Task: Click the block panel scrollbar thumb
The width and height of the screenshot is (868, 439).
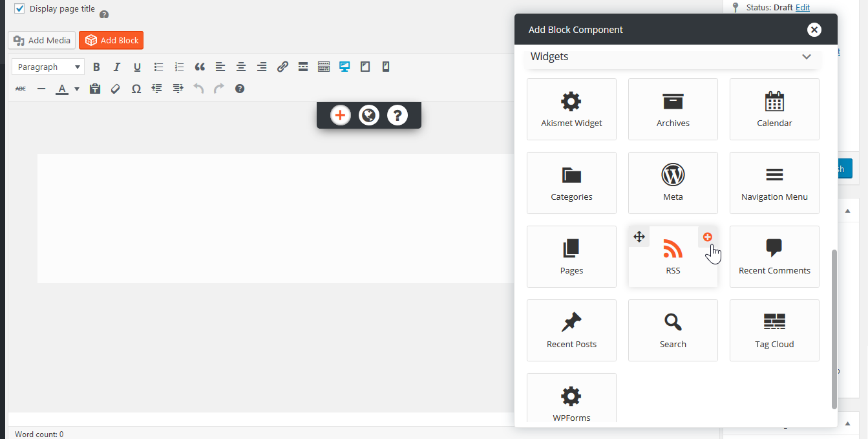Action: point(834,329)
